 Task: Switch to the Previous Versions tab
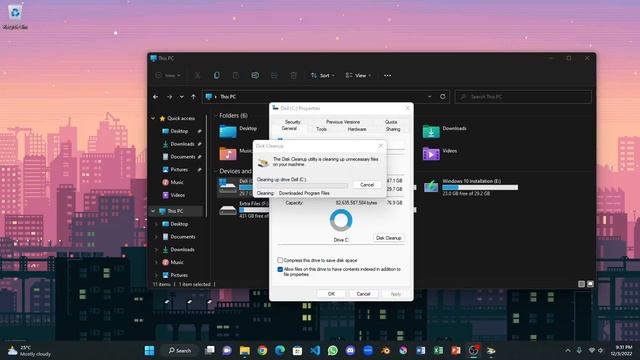[343, 122]
